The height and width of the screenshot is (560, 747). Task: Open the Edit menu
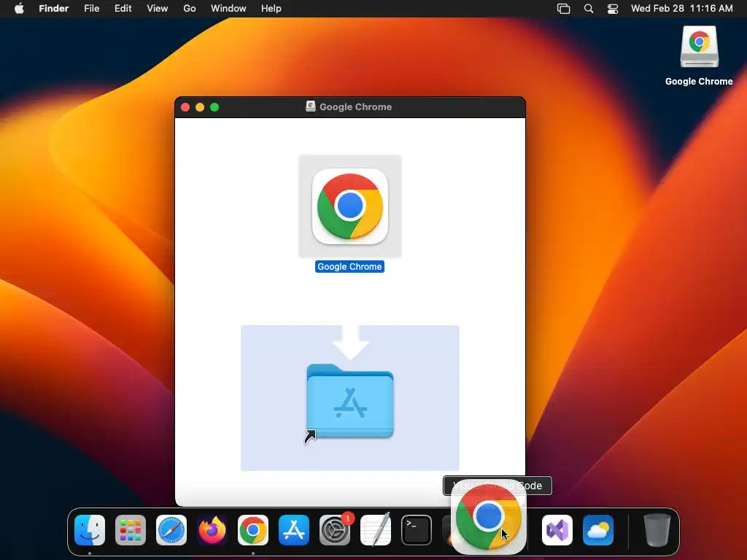(x=123, y=9)
